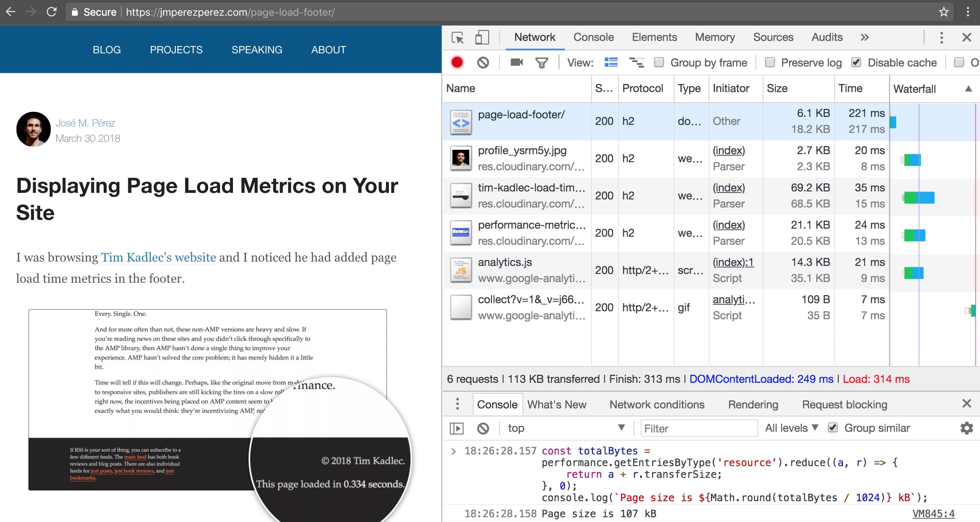Click the record (red circle) button
The width and height of the screenshot is (980, 522).
click(457, 63)
